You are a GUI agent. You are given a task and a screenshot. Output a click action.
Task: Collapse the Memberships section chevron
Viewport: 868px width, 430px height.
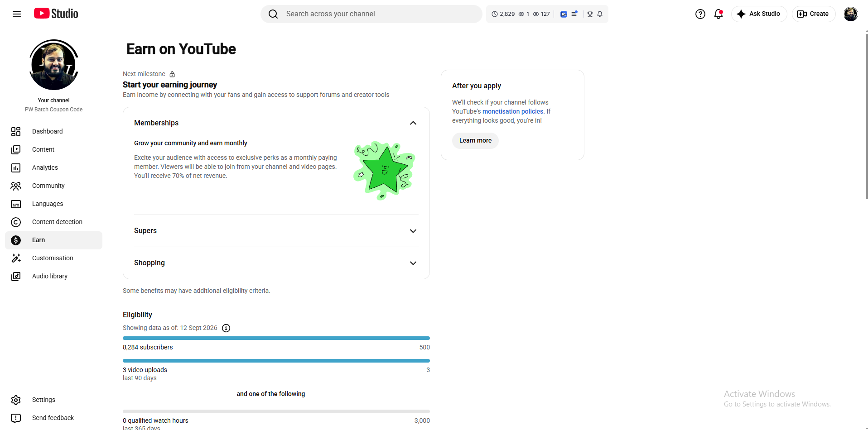tap(413, 123)
